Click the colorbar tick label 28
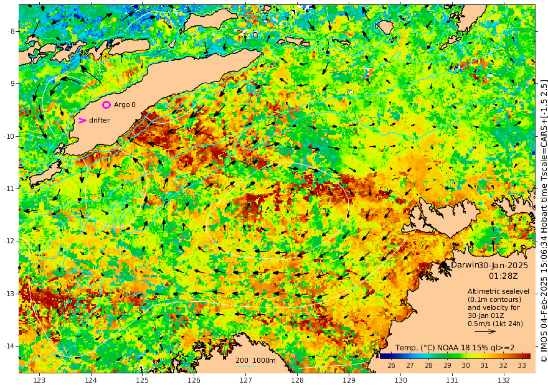The width and height of the screenshot is (548, 392). pyautogui.click(x=428, y=365)
